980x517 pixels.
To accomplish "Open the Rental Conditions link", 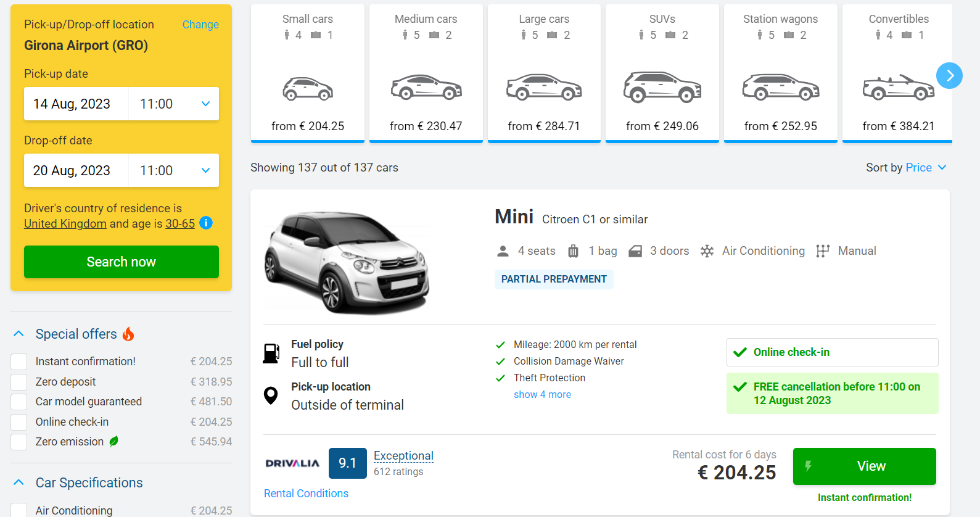I will (x=306, y=493).
